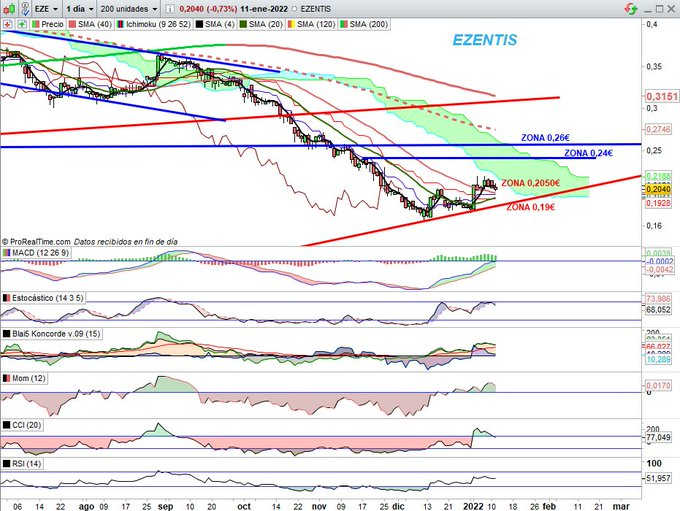Screen dimensions: 680x511
Task: Click the 11-ene-2022 date in header
Action: pos(264,9)
